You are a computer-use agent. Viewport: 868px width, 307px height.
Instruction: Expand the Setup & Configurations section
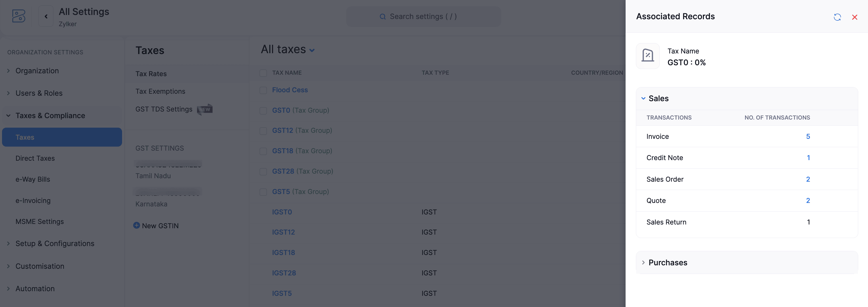point(55,243)
